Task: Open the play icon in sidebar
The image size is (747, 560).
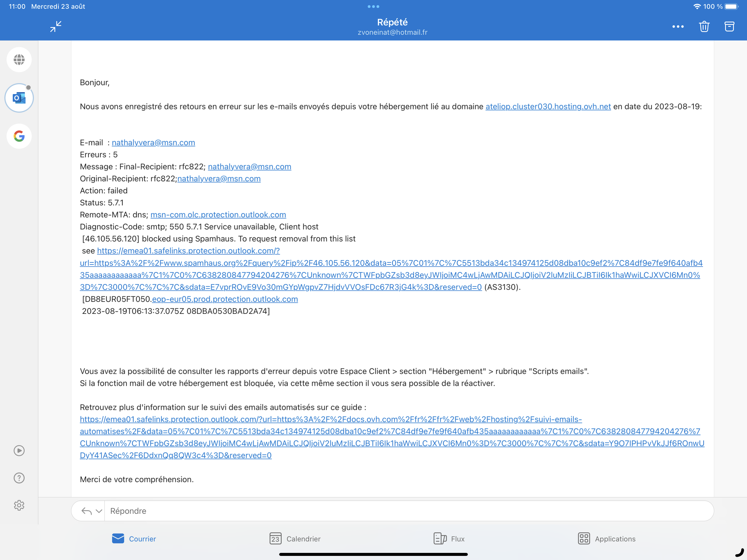Action: point(19,451)
